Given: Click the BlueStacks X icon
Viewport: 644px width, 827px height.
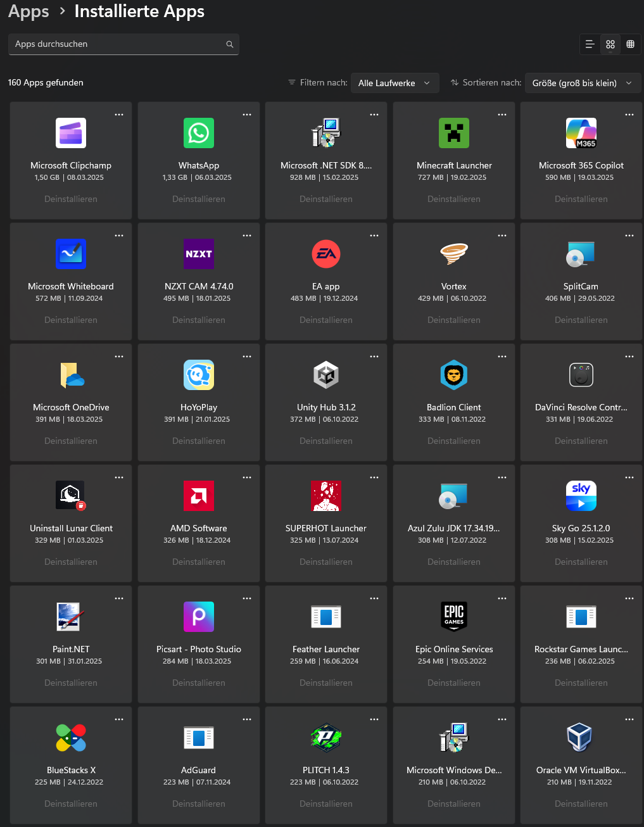Looking at the screenshot, I should 71,738.
